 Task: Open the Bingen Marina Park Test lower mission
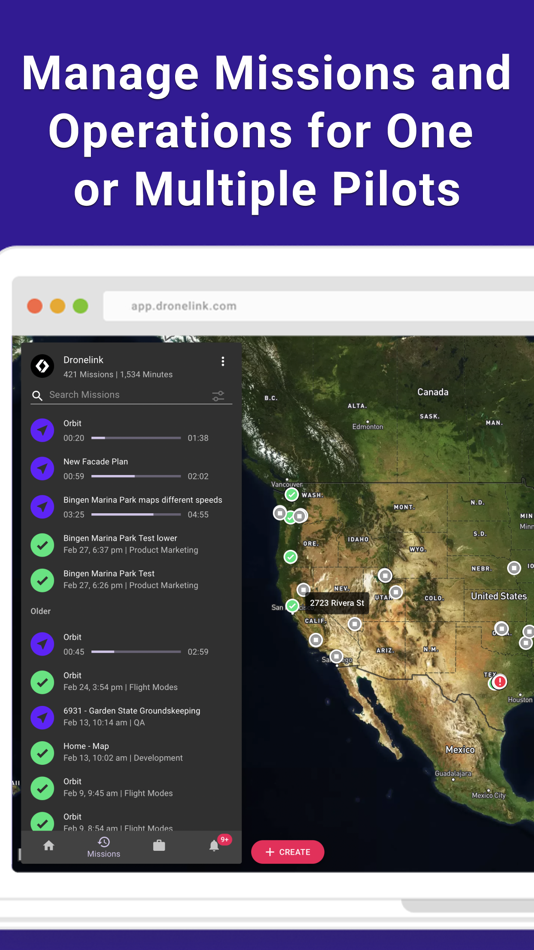[x=132, y=544]
